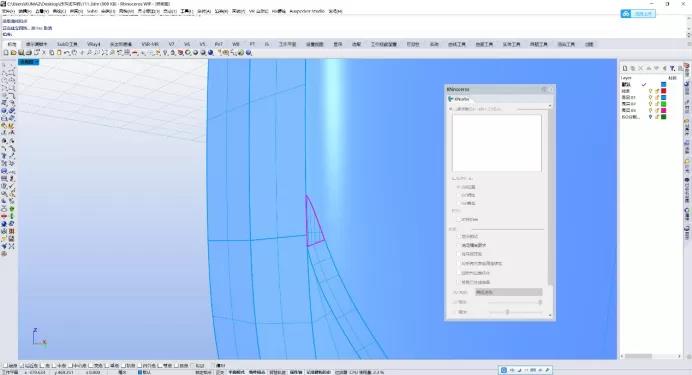
Task: Click the horizontal scrollbar under Layers panel
Action: [x=651, y=356]
